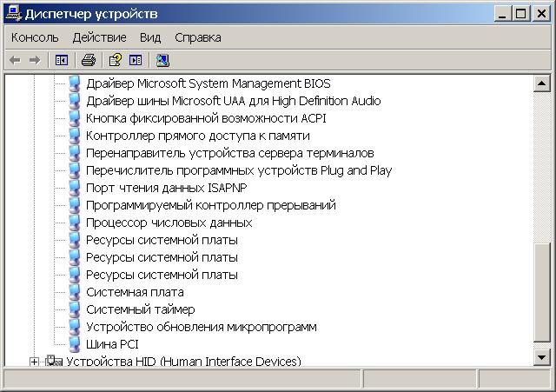Select Порт чтения данных ISAPNP
This screenshot has height=392, width=556.
tap(166, 188)
